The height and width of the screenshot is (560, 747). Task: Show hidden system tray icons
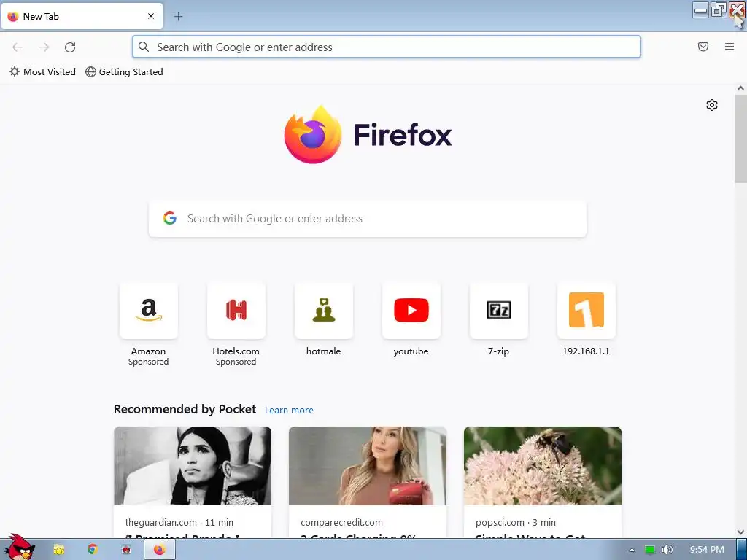(x=632, y=550)
